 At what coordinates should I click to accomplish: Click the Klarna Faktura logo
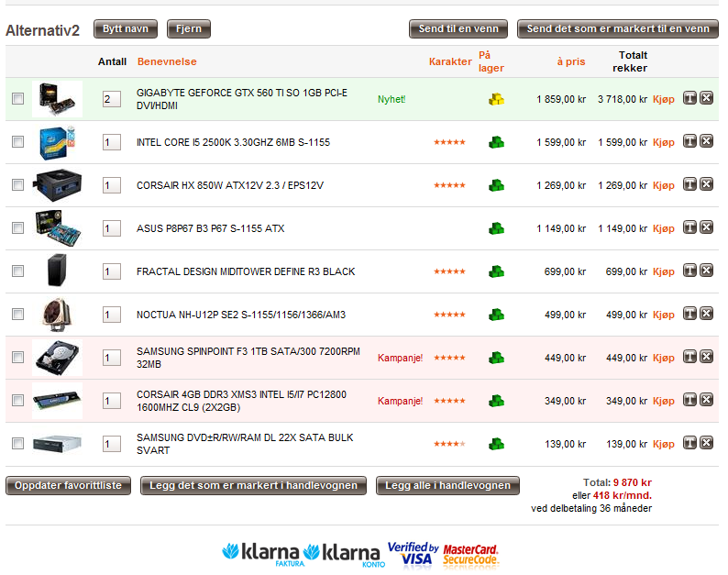coord(261,555)
